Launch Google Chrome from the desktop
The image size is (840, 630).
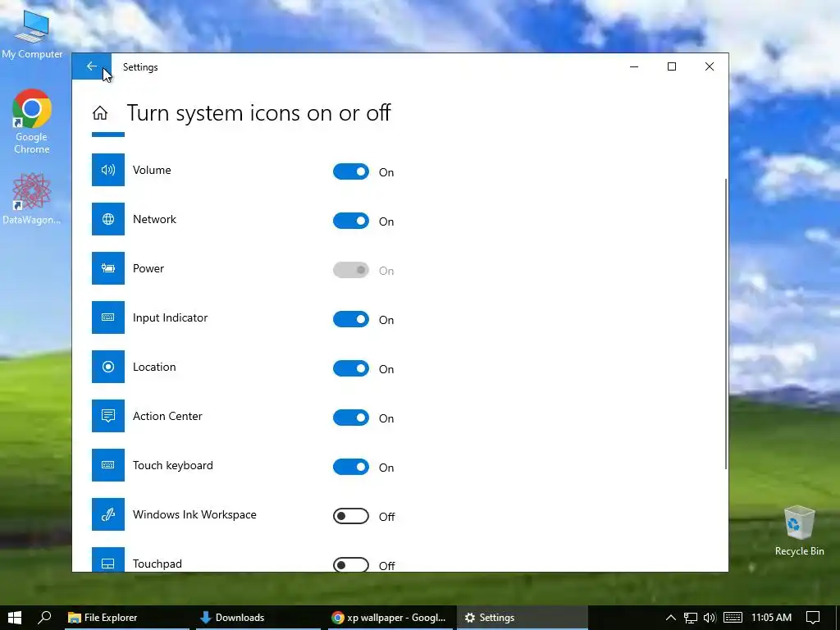pyautogui.click(x=32, y=122)
